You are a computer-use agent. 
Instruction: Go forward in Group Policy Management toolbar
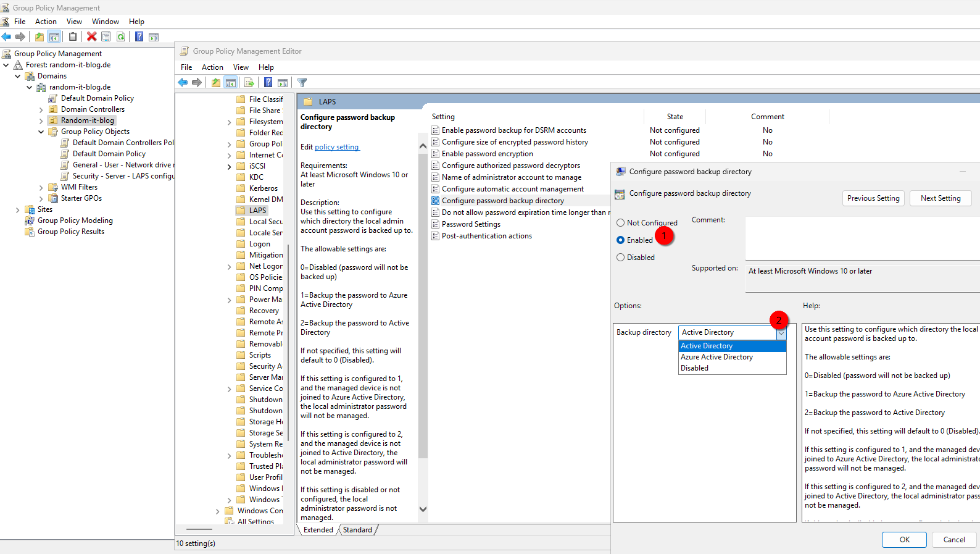(x=20, y=36)
